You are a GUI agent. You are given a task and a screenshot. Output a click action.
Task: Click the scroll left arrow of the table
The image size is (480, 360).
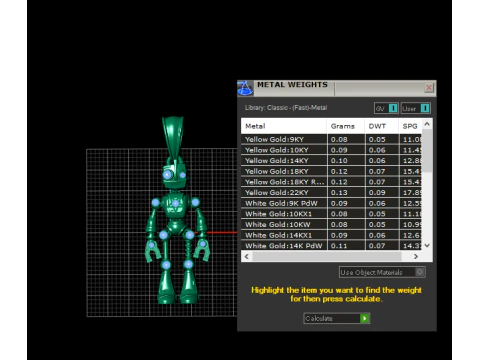tap(247, 256)
